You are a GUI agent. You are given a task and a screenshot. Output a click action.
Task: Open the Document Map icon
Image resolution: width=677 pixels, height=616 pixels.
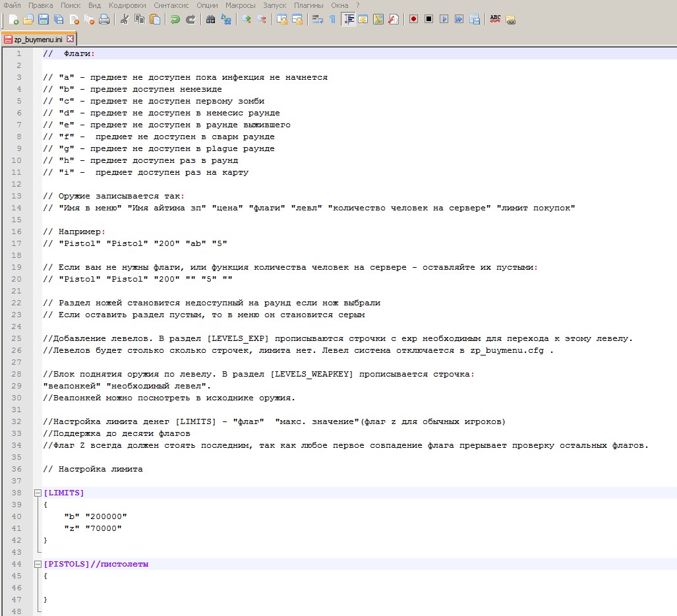(378, 19)
